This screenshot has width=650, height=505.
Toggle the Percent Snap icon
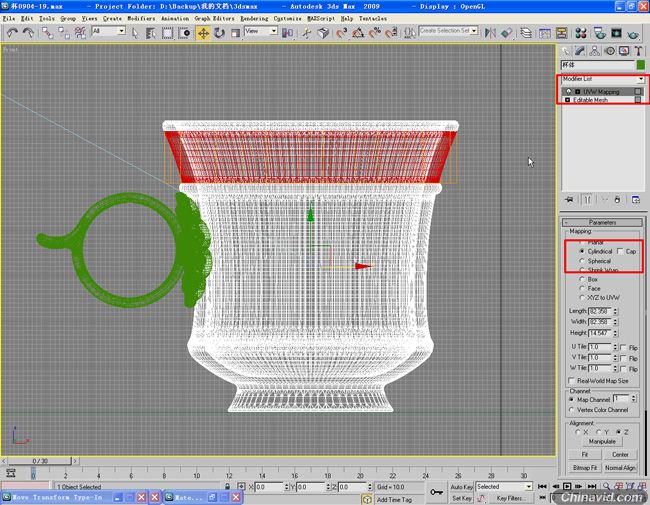(x=375, y=33)
